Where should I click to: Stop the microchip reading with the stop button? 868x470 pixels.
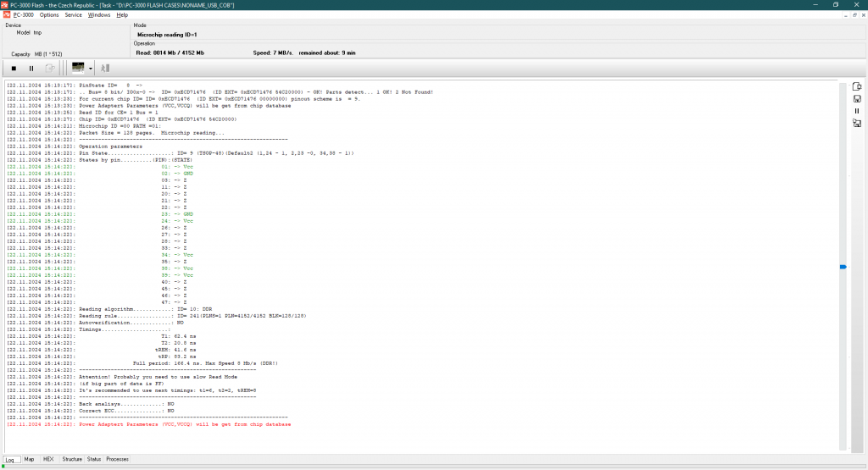coord(14,68)
